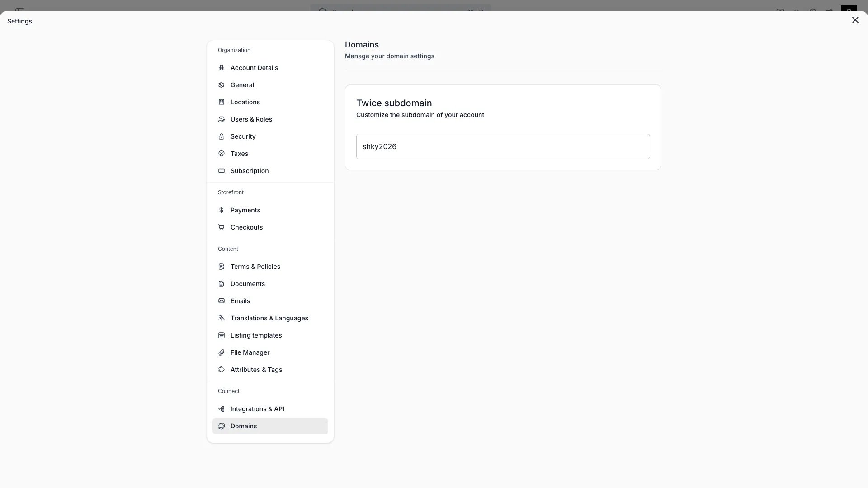Click the Locations icon in sidebar
This screenshot has height=488, width=868.
(222, 102)
